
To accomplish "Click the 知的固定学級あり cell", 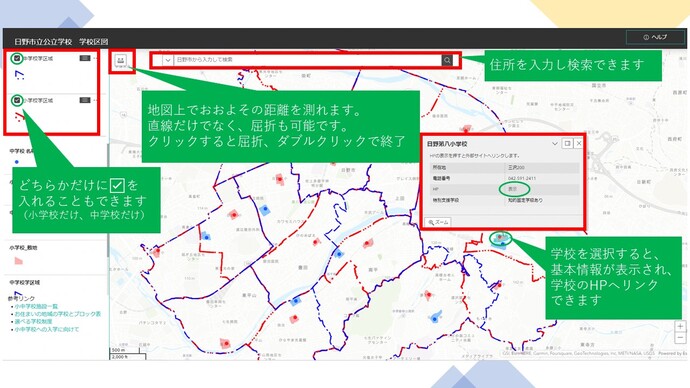I will 542,200.
